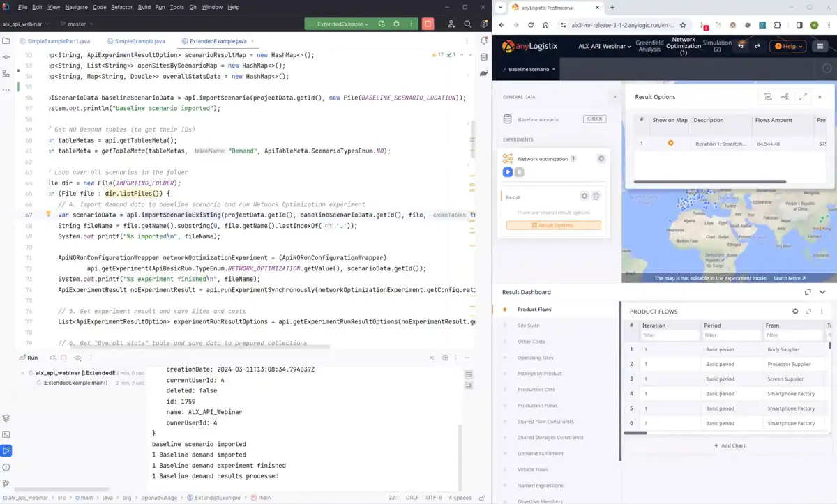This screenshot has width=837, height=504.
Task: Toggle soft-wrap in the Run console
Action: point(468,374)
